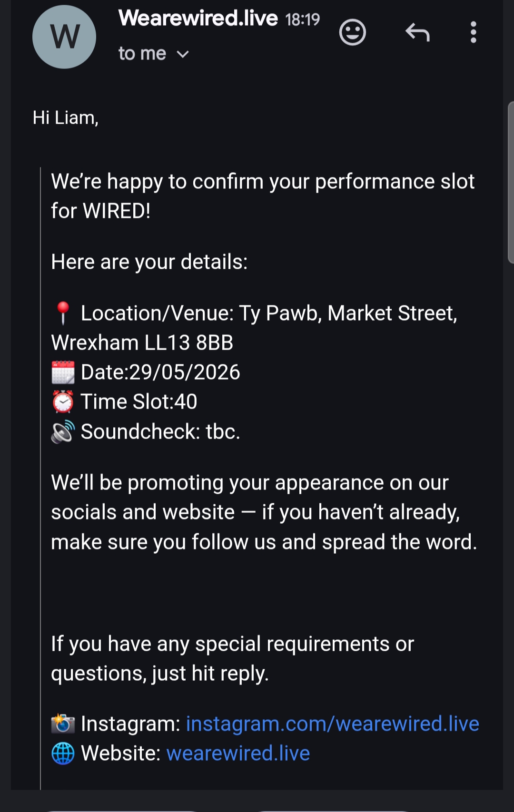The image size is (514, 812).
Task: Tap the sender's W avatar
Action: tap(64, 37)
